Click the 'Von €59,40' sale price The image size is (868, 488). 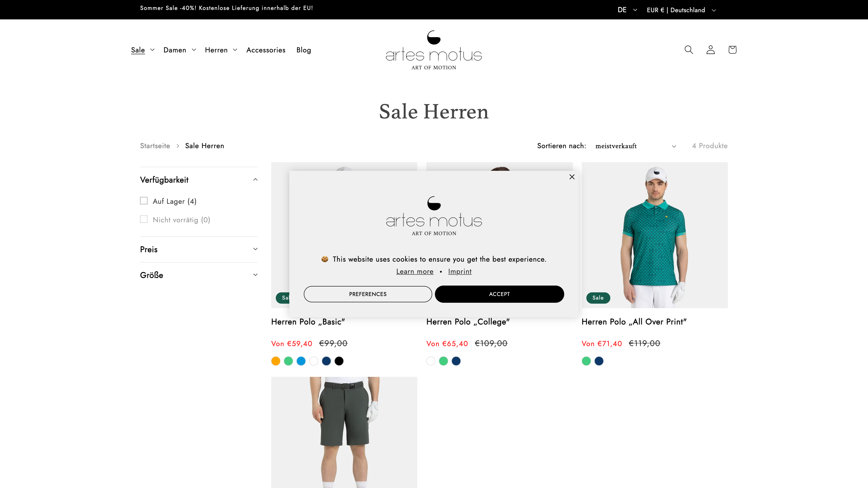click(292, 343)
